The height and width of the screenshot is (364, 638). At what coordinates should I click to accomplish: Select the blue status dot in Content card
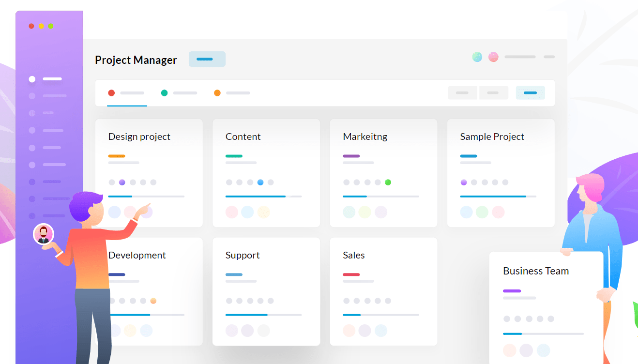tap(260, 182)
